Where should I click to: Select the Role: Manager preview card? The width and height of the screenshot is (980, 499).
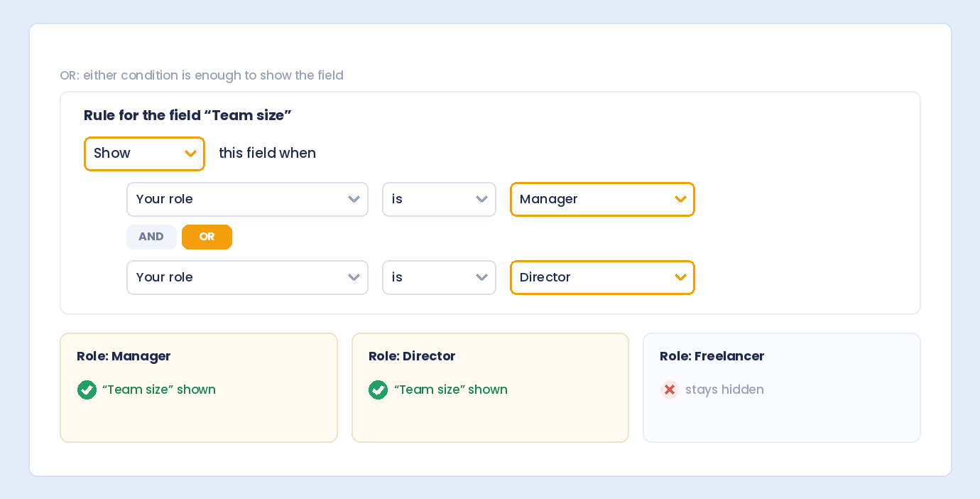point(199,387)
